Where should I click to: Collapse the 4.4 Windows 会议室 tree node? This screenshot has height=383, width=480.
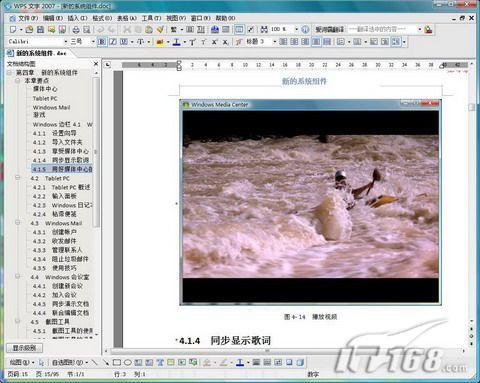18,277
